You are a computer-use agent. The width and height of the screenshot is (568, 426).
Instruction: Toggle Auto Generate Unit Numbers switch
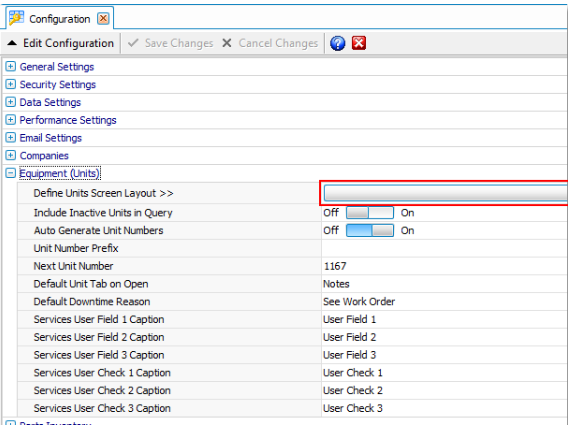point(369,230)
